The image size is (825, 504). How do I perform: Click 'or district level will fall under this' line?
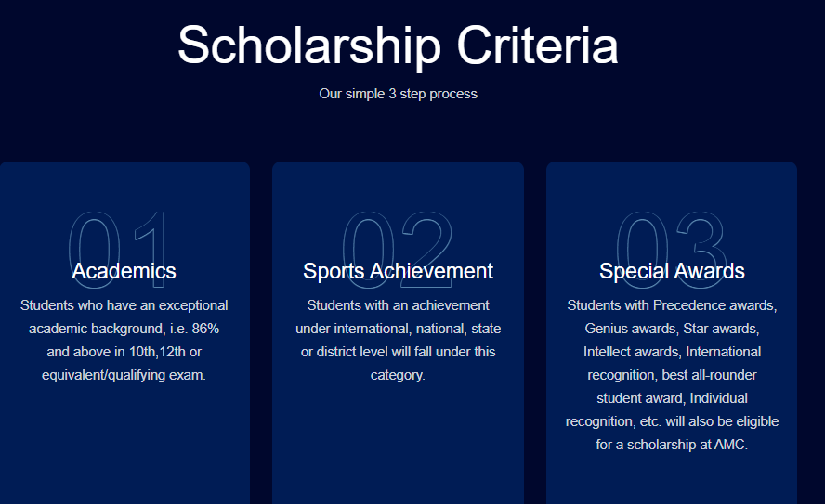pos(398,352)
